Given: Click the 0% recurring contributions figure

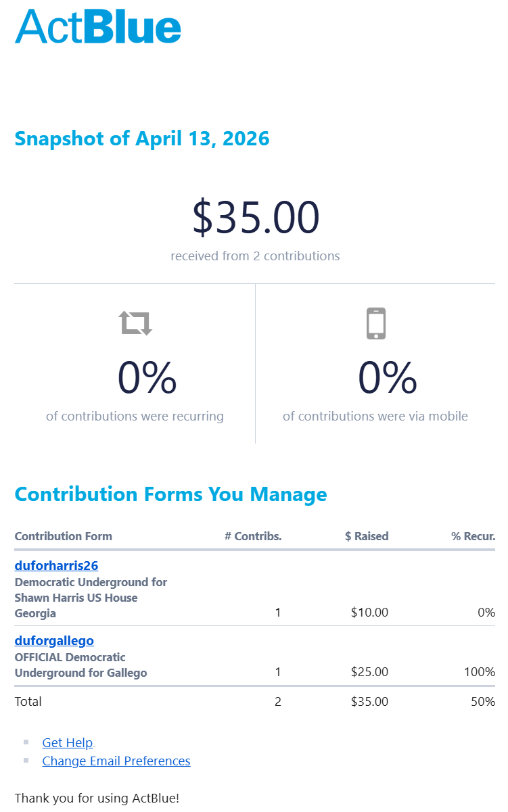Looking at the screenshot, I should click(x=147, y=377).
